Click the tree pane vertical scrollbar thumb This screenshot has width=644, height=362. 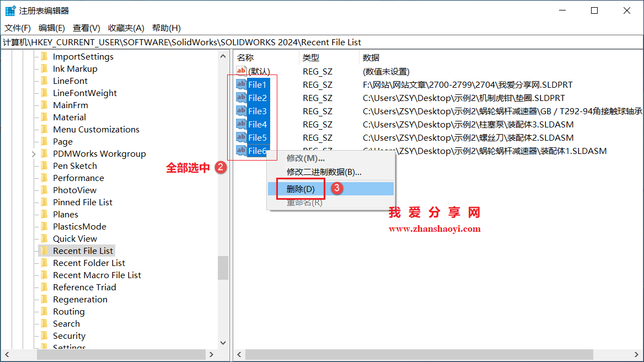(x=223, y=268)
